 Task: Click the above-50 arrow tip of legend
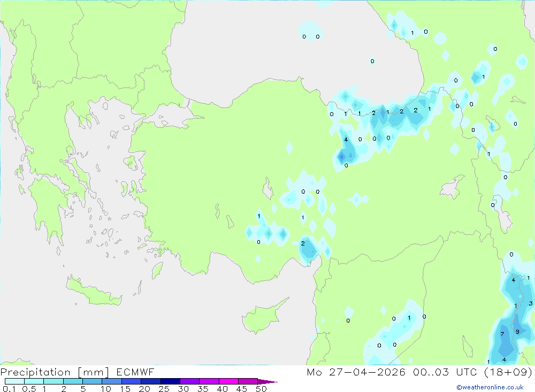tap(267, 381)
